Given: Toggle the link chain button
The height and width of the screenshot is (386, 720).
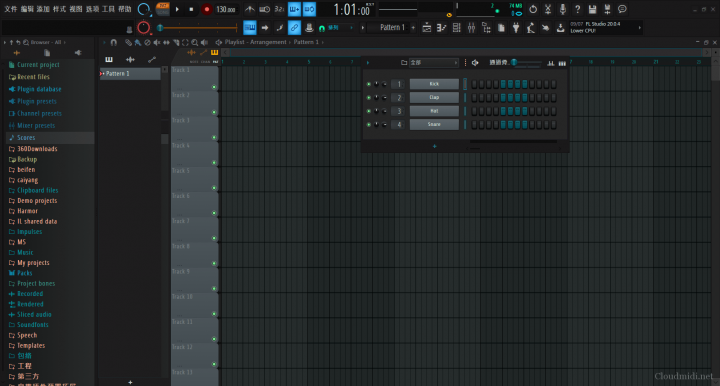Looking at the screenshot, I should point(294,28).
